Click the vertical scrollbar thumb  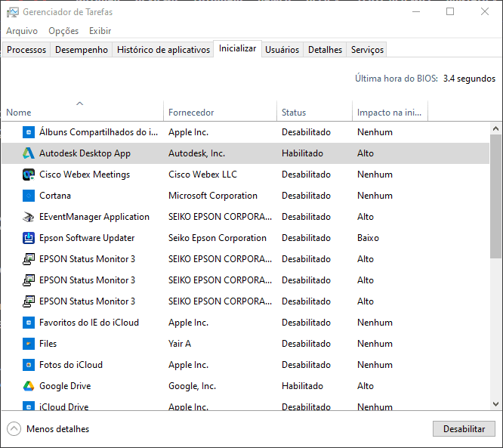click(495, 196)
